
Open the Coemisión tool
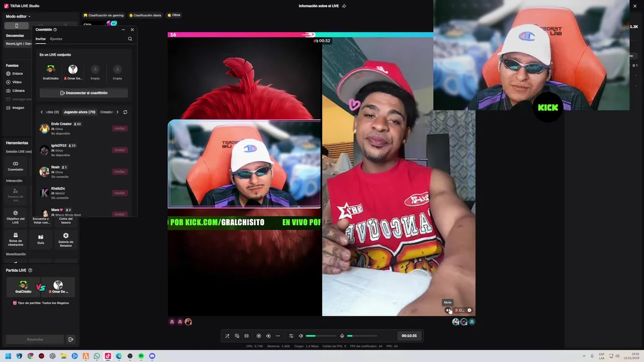[16, 166]
